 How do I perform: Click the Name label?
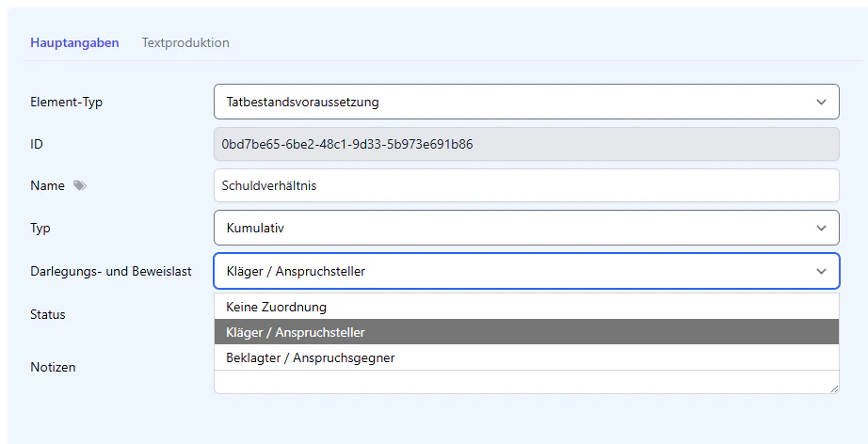click(x=48, y=185)
